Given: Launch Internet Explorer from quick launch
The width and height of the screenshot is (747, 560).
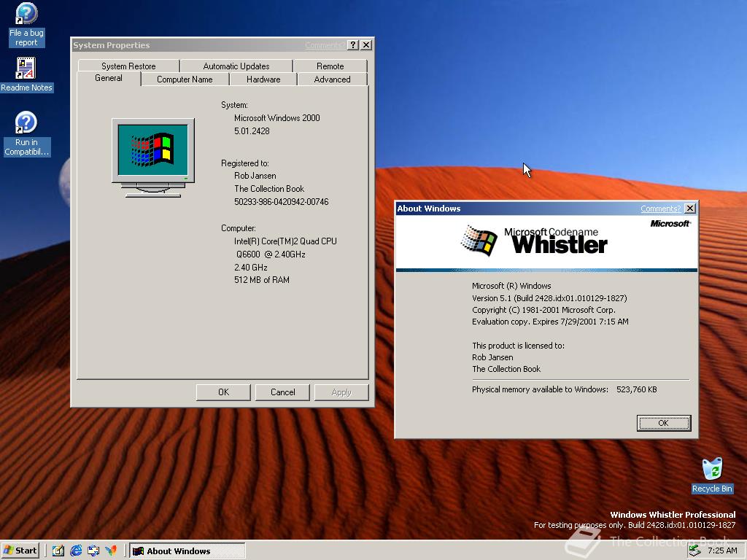Looking at the screenshot, I should [x=76, y=551].
